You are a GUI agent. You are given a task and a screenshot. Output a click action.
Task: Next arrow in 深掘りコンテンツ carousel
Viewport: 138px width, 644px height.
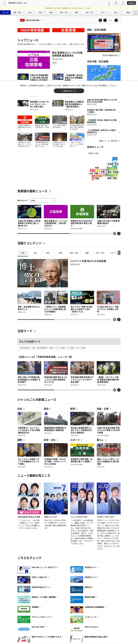pos(119,320)
